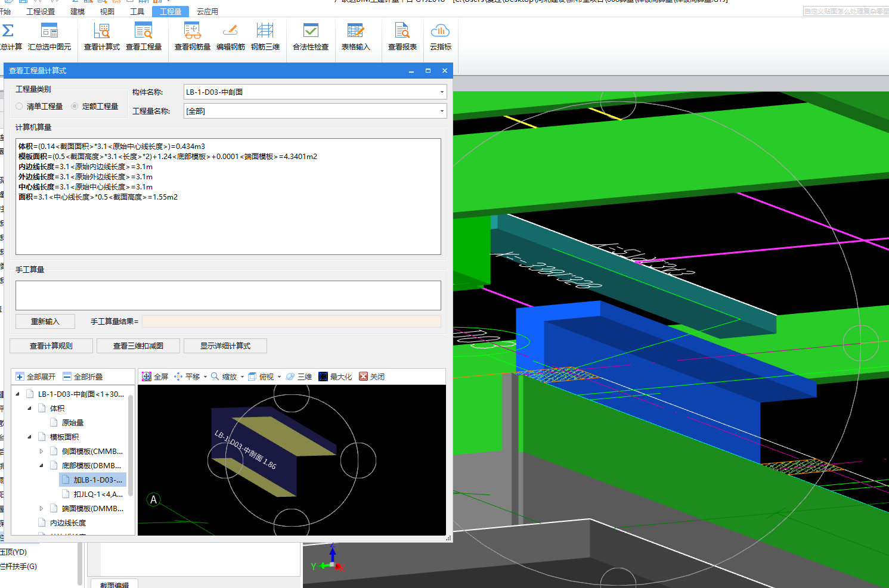The image size is (889, 588).
Task: Select 加LB-1-D03 tree item
Action: 92,480
